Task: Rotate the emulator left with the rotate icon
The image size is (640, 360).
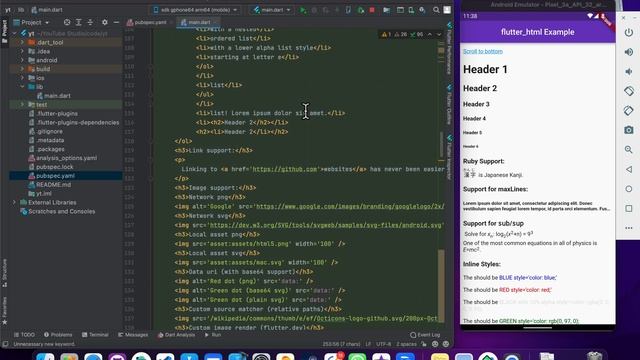Action: point(629,91)
